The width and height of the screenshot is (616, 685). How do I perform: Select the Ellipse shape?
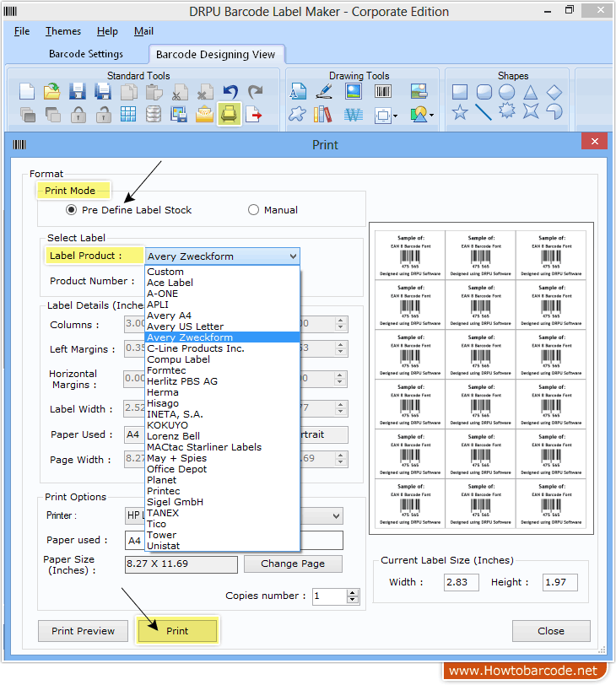click(507, 92)
